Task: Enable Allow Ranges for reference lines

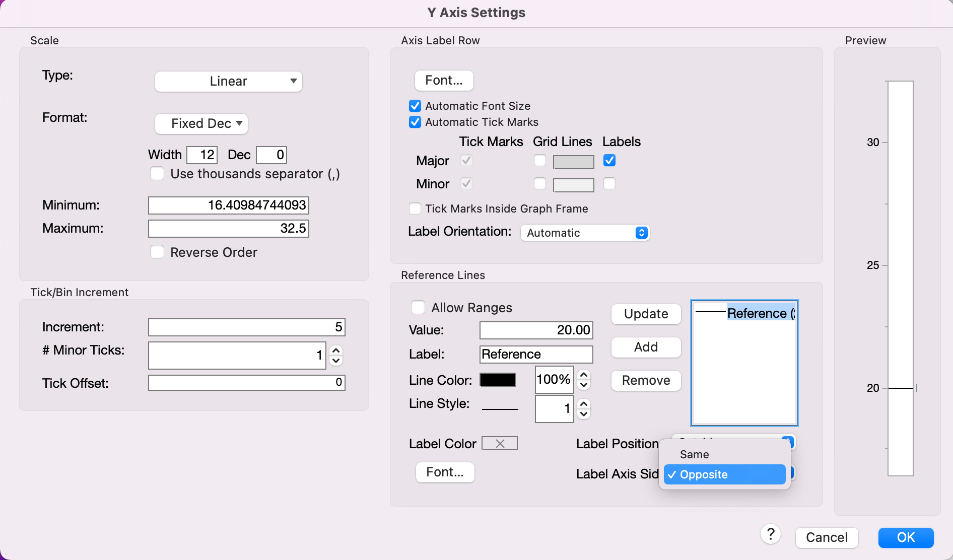Action: pyautogui.click(x=419, y=307)
